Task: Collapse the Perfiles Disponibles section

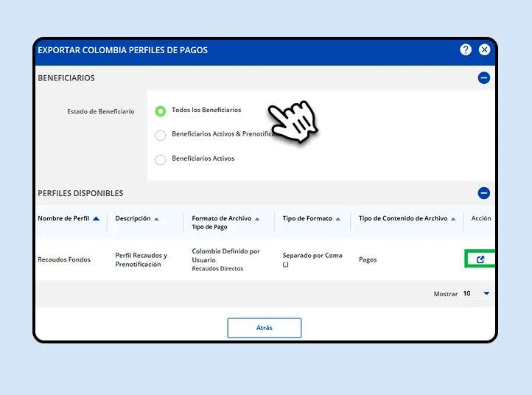Action: (x=484, y=193)
